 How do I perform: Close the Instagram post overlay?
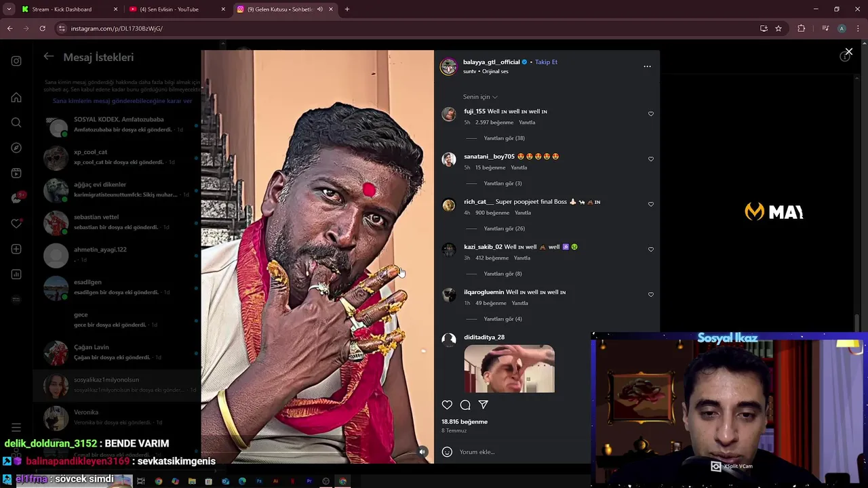click(848, 52)
